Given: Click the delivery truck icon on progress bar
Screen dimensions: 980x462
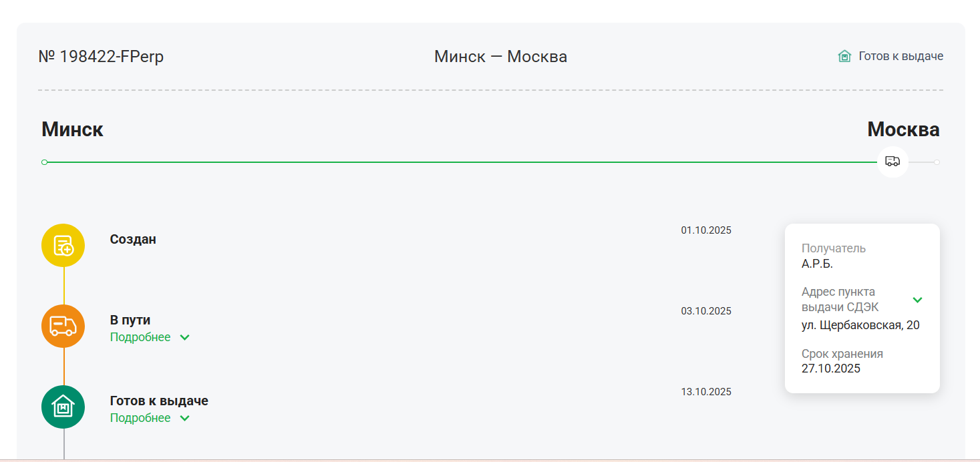Looking at the screenshot, I should (x=892, y=162).
